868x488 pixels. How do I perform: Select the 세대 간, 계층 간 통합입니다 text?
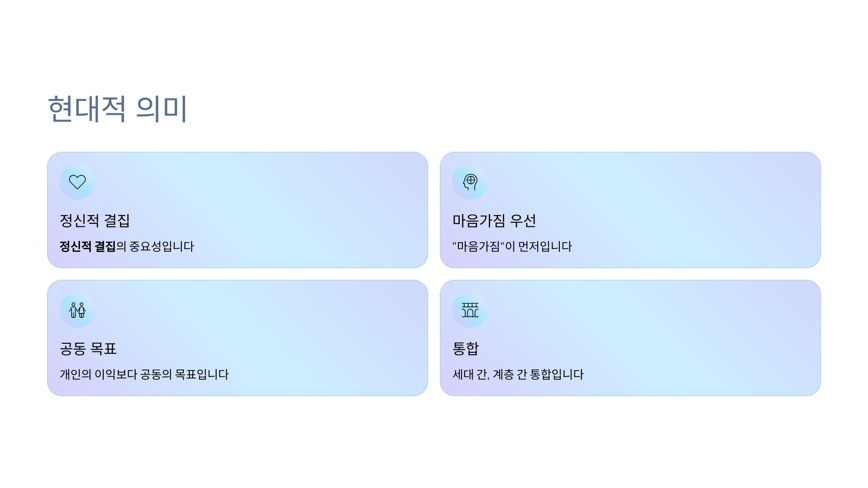[518, 374]
